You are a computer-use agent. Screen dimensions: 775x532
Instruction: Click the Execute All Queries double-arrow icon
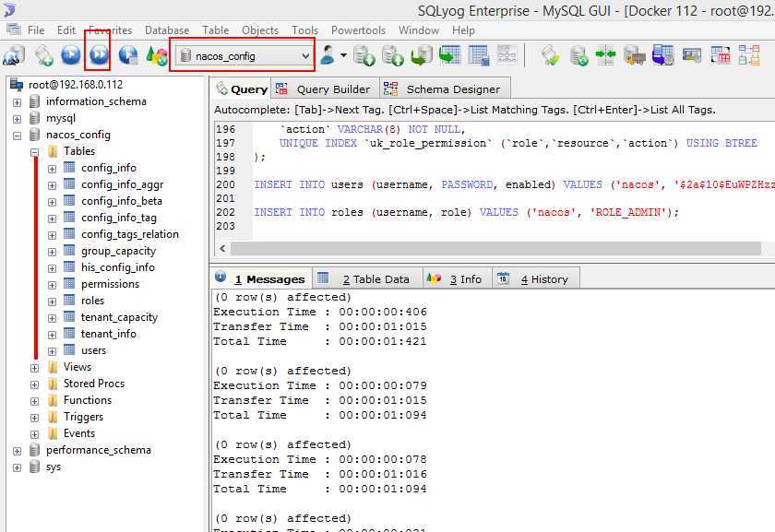point(99,55)
